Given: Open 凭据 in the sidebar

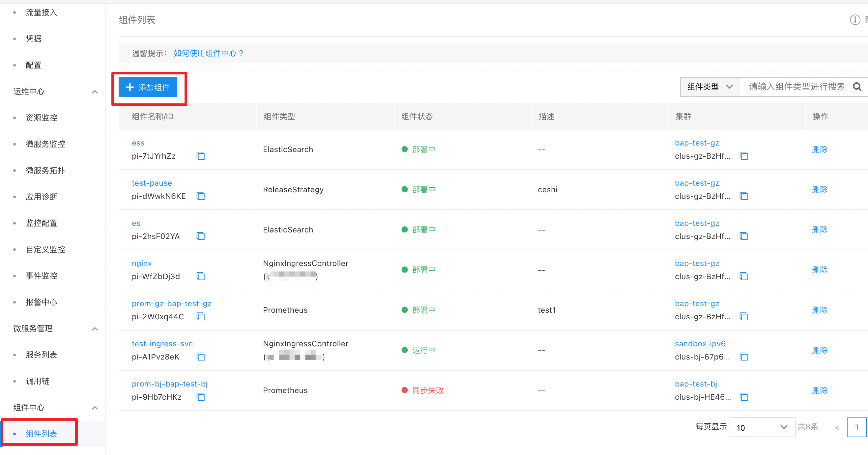Looking at the screenshot, I should click(x=34, y=39).
